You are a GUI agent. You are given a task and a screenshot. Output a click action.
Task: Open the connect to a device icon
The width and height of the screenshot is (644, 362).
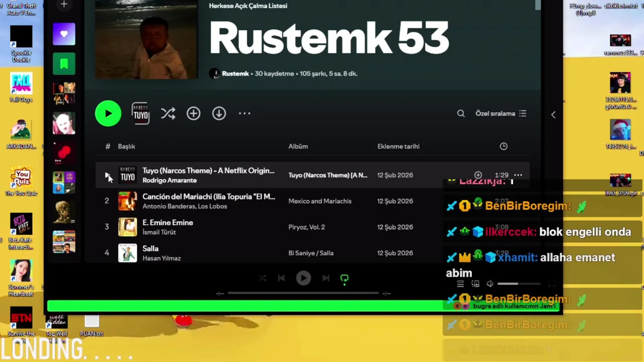475,284
